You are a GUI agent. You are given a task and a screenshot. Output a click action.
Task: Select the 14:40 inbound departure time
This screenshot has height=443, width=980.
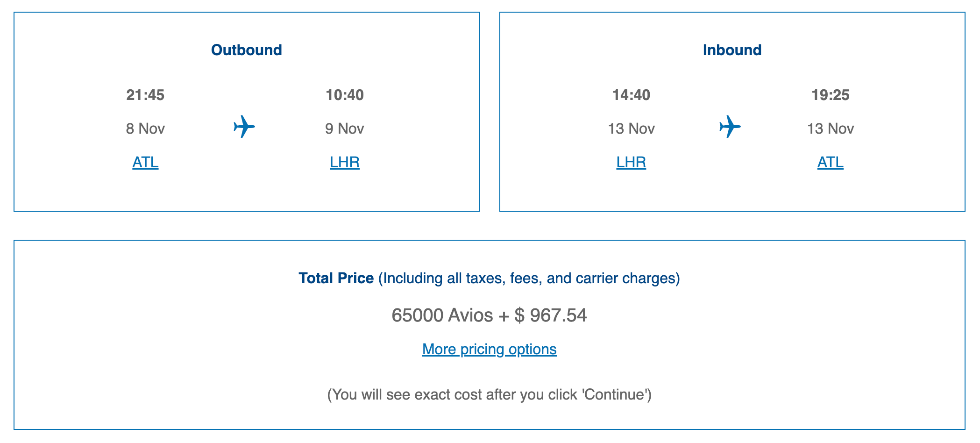point(631,95)
